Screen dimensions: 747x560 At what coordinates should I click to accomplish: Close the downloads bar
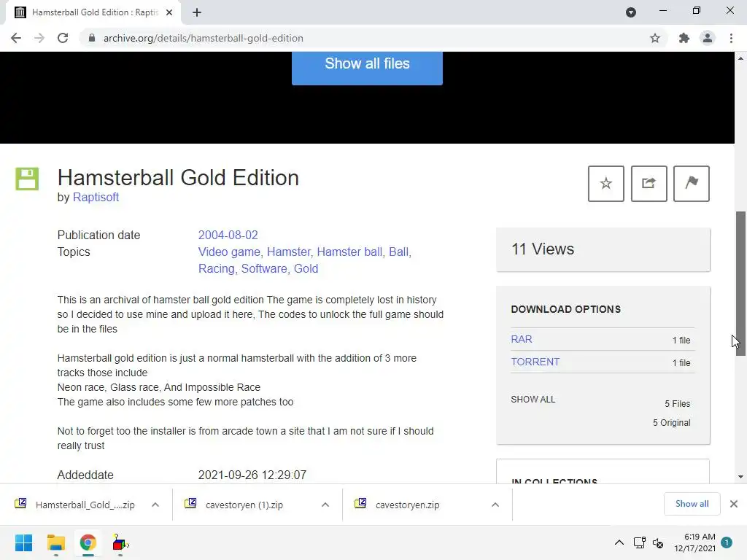pyautogui.click(x=734, y=504)
